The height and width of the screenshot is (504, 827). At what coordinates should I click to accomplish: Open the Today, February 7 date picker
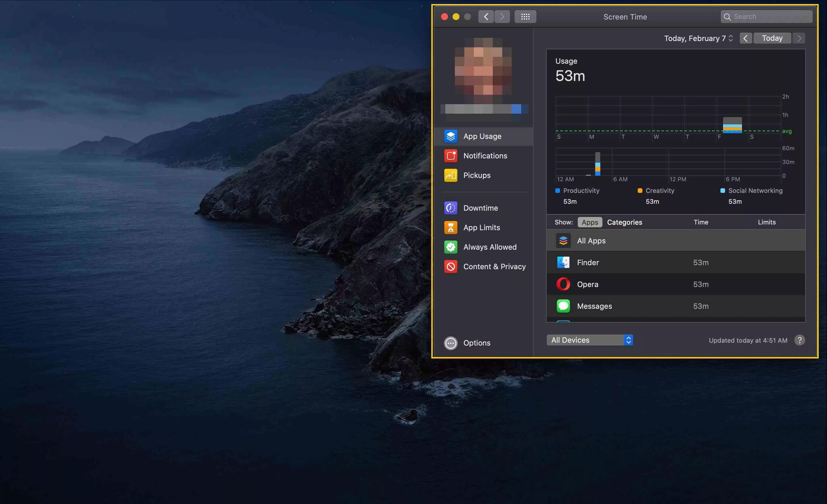(x=698, y=38)
